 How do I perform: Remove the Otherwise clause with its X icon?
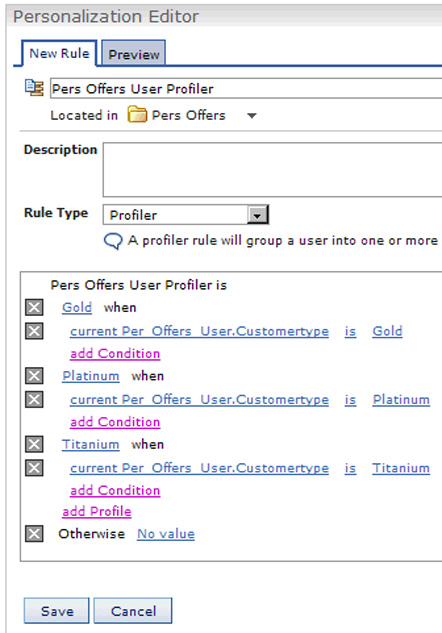[34, 534]
